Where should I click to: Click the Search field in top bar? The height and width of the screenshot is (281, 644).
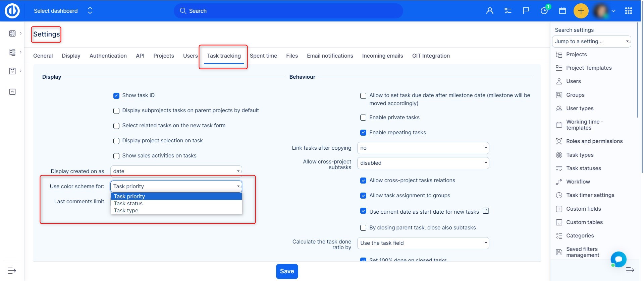(288, 11)
